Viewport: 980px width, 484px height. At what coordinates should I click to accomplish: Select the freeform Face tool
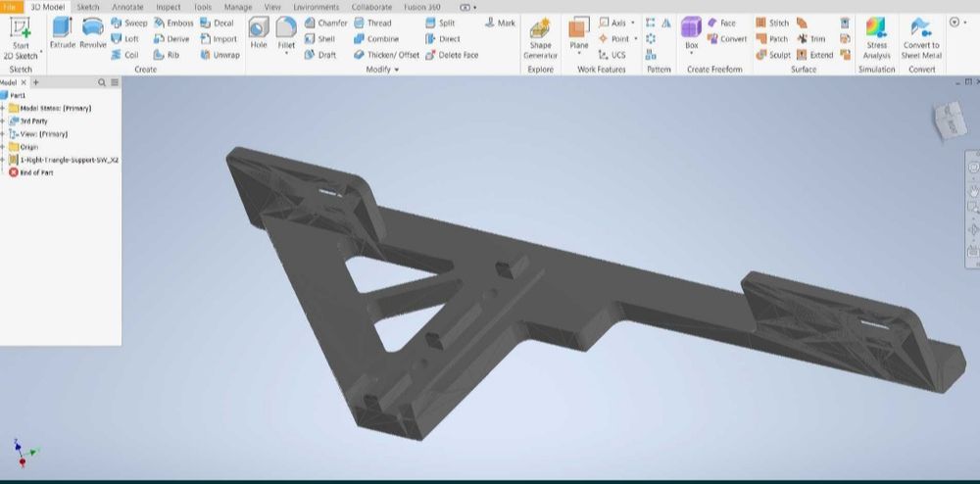pos(722,24)
